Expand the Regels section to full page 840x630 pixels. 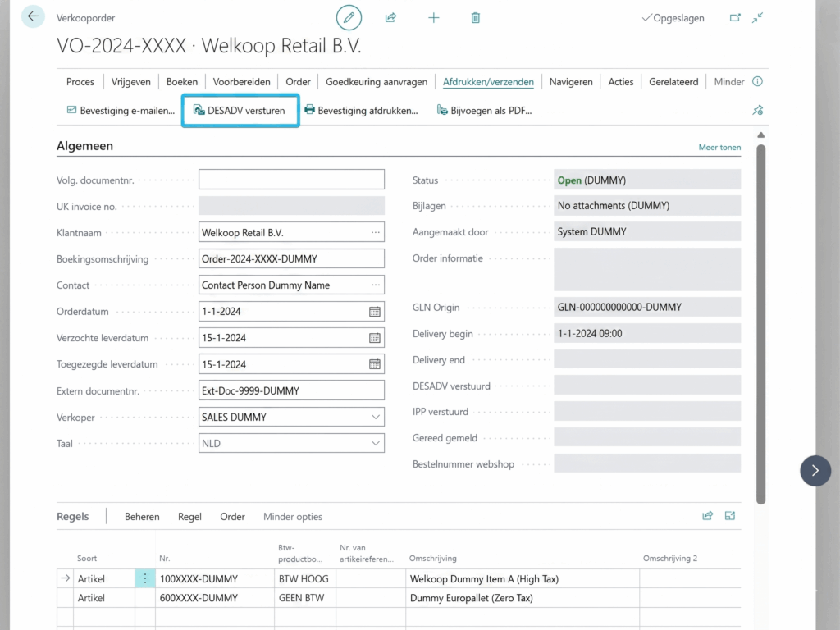click(x=730, y=516)
